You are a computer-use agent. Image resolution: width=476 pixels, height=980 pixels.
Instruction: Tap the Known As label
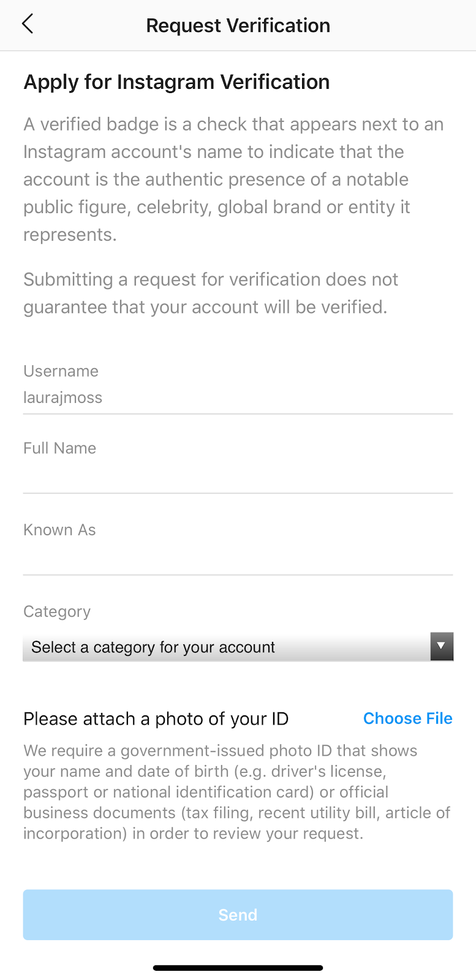(59, 530)
